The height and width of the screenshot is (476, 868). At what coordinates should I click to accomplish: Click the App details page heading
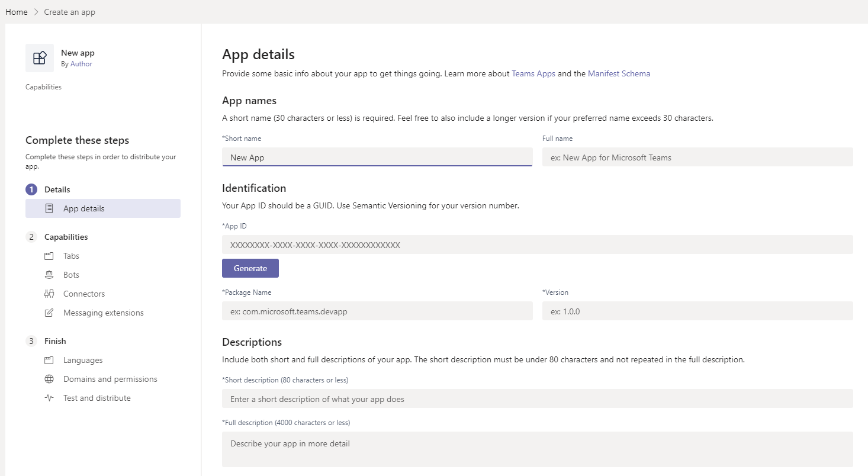[258, 54]
